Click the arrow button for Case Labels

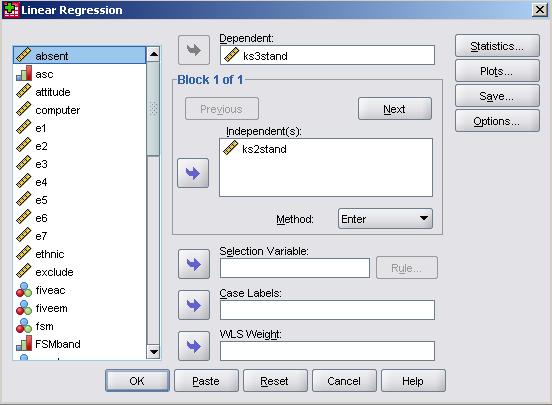(194, 305)
